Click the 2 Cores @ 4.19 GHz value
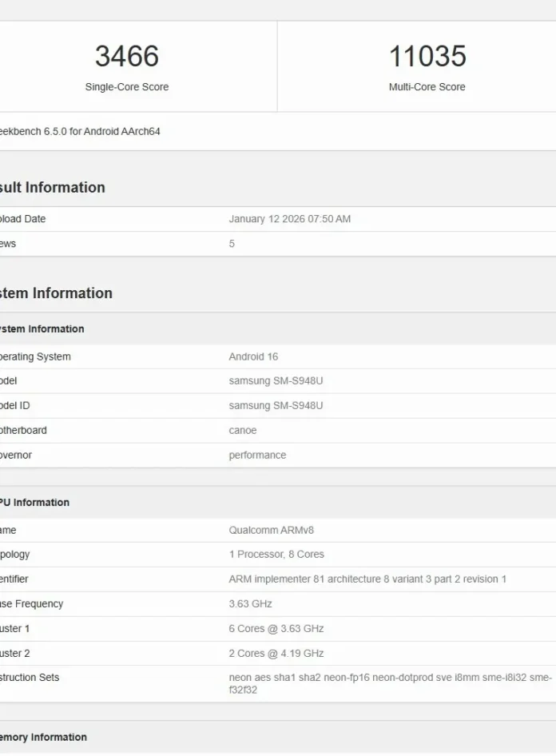This screenshot has height=756, width=556. (276, 653)
